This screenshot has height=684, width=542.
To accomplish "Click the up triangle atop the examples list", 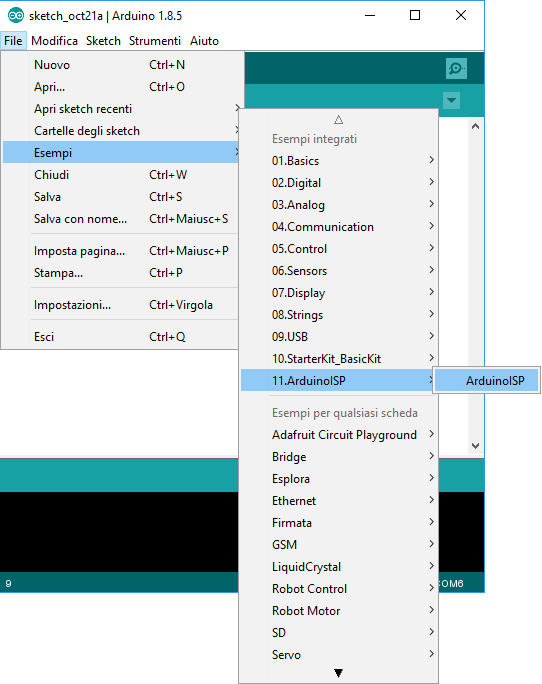I will tap(338, 120).
